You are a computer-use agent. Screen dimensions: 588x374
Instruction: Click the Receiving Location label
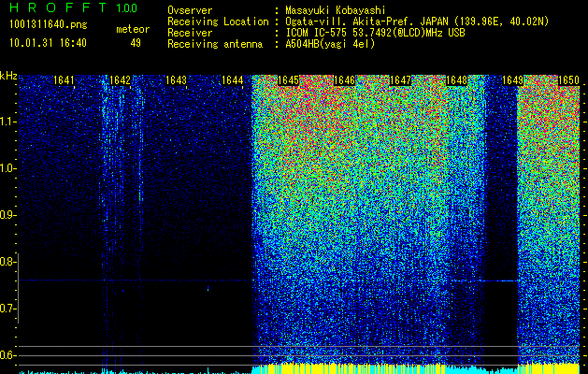(218, 22)
